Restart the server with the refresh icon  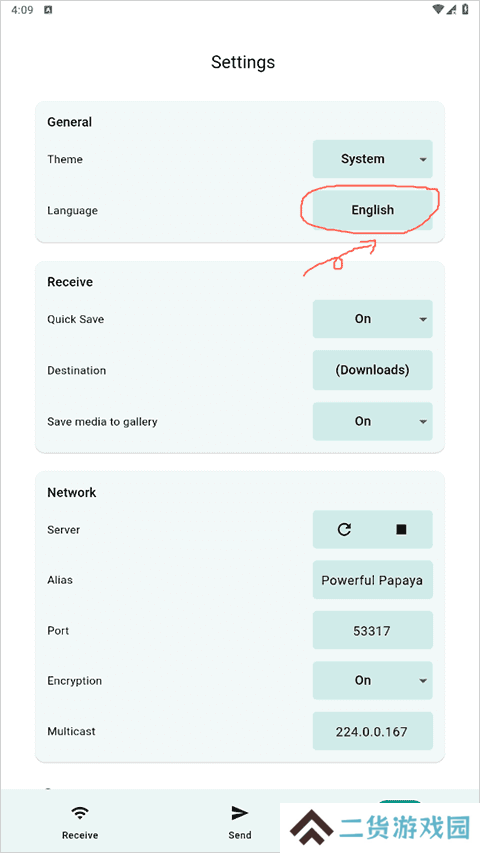point(344,529)
